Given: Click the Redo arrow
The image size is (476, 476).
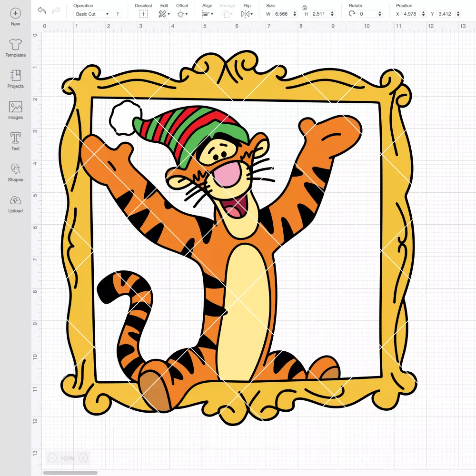Looking at the screenshot, I should point(56,10).
